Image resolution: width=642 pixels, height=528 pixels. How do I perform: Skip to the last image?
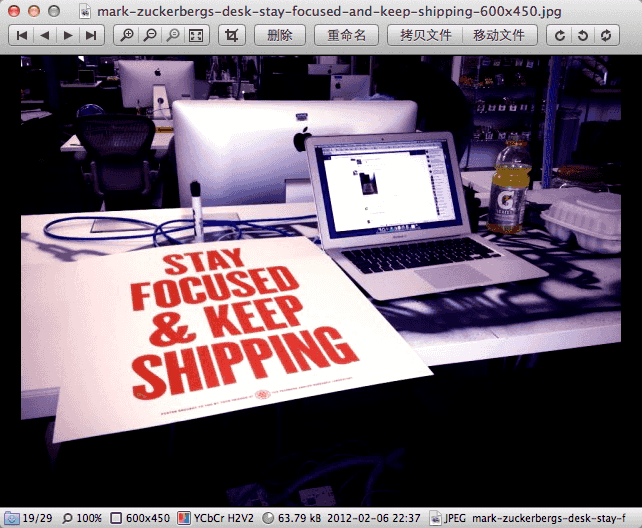(x=91, y=35)
